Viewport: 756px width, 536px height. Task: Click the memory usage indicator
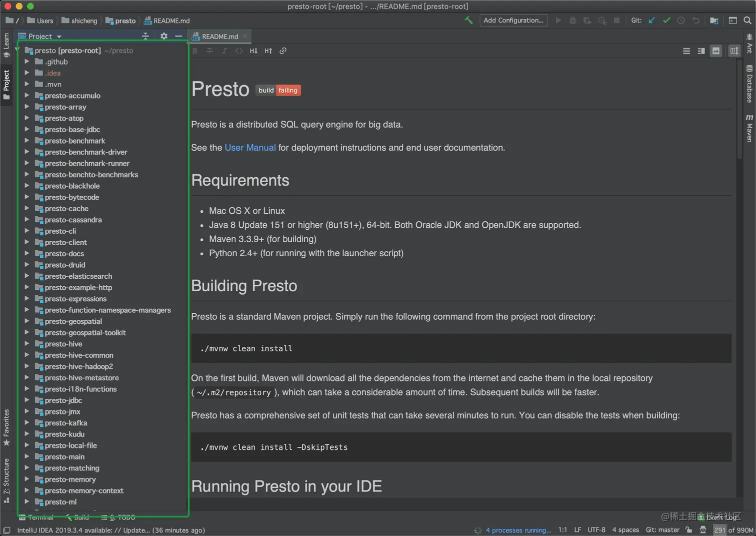(733, 530)
